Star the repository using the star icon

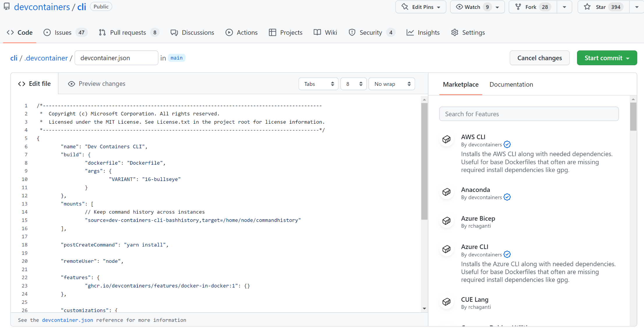(587, 7)
